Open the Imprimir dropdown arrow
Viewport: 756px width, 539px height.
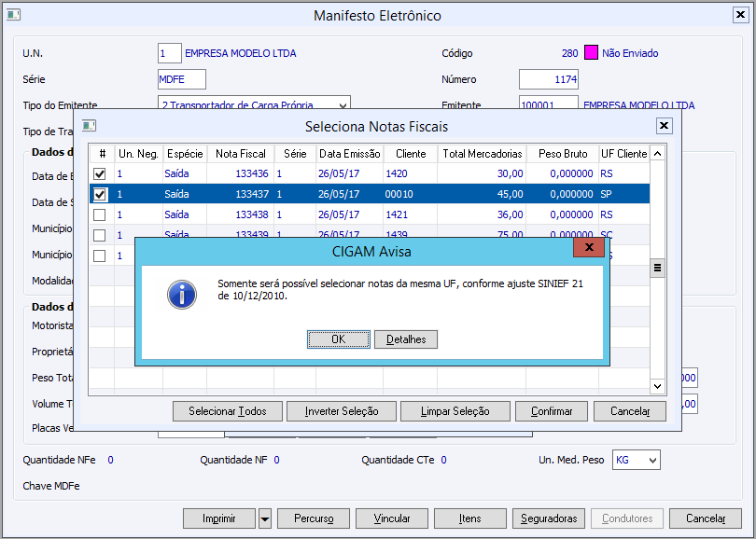265,518
